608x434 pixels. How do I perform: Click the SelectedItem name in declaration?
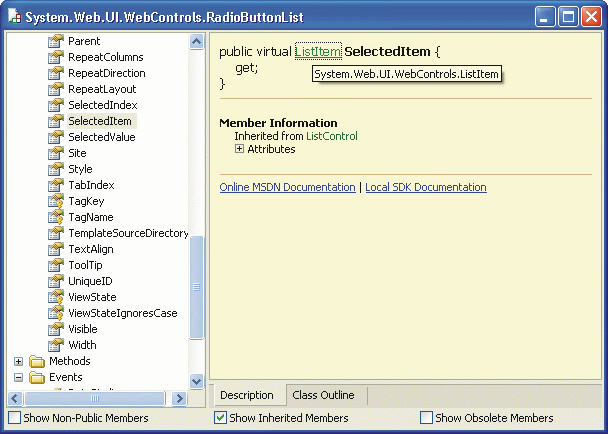pyautogui.click(x=387, y=52)
